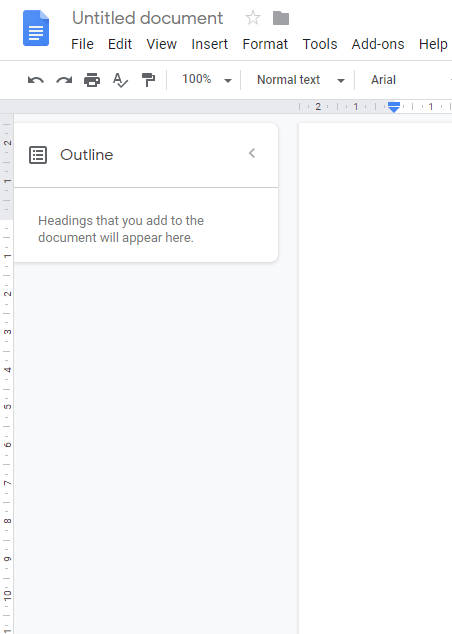This screenshot has height=634, width=452.
Task: Star the Untitled document
Action: tap(253, 18)
